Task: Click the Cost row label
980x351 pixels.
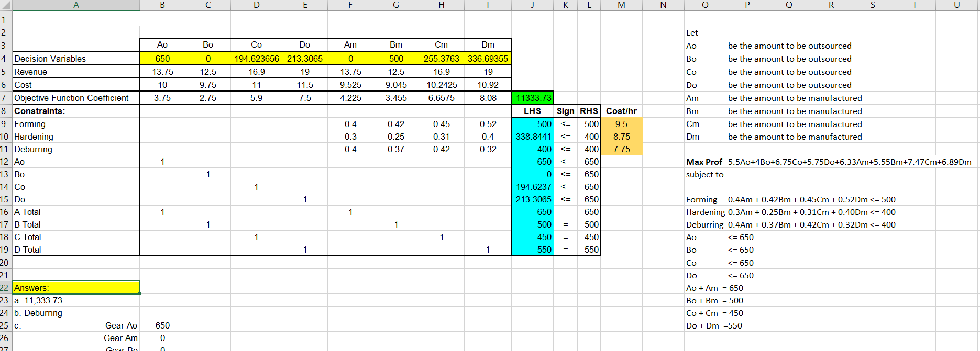Action: pos(76,85)
